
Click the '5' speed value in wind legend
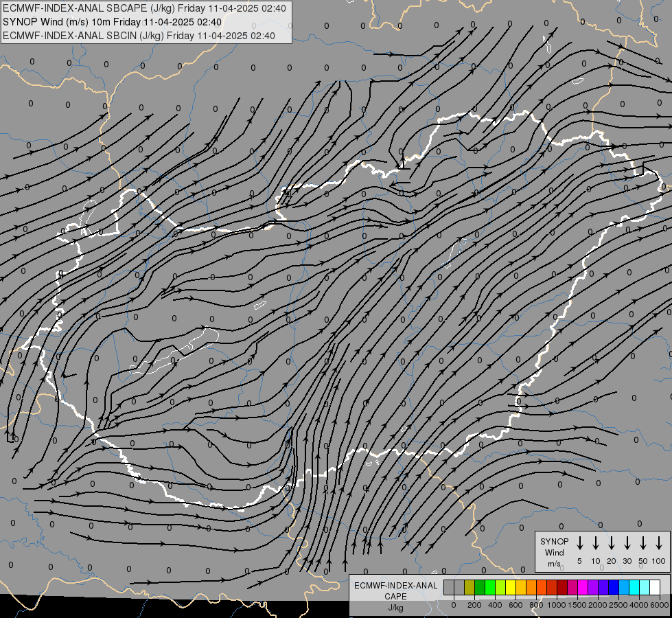(579, 561)
